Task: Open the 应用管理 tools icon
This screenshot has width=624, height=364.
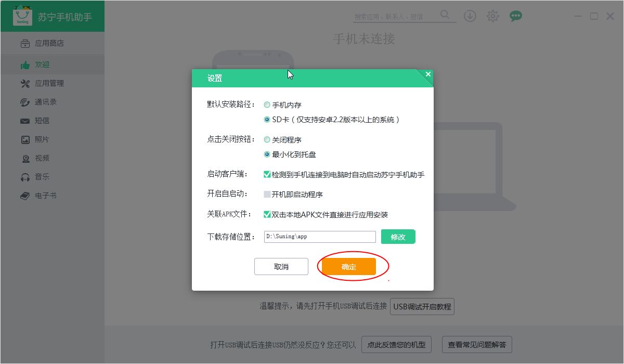Action: point(25,83)
